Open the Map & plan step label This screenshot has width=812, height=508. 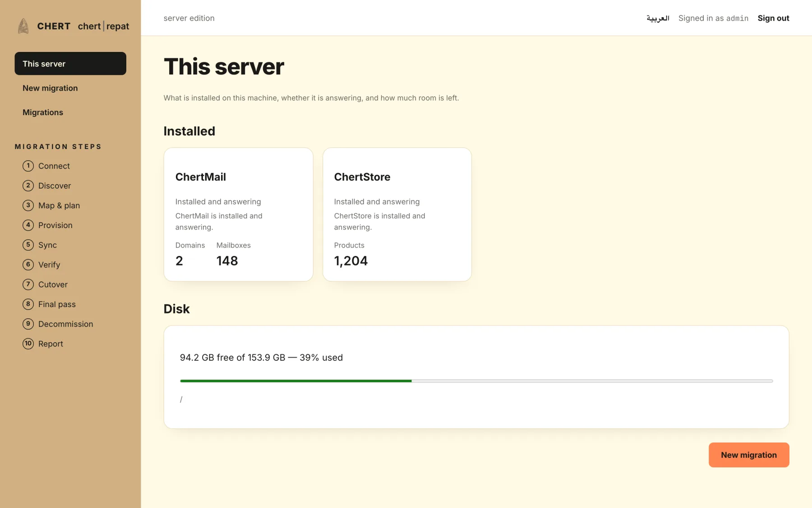pyautogui.click(x=59, y=205)
